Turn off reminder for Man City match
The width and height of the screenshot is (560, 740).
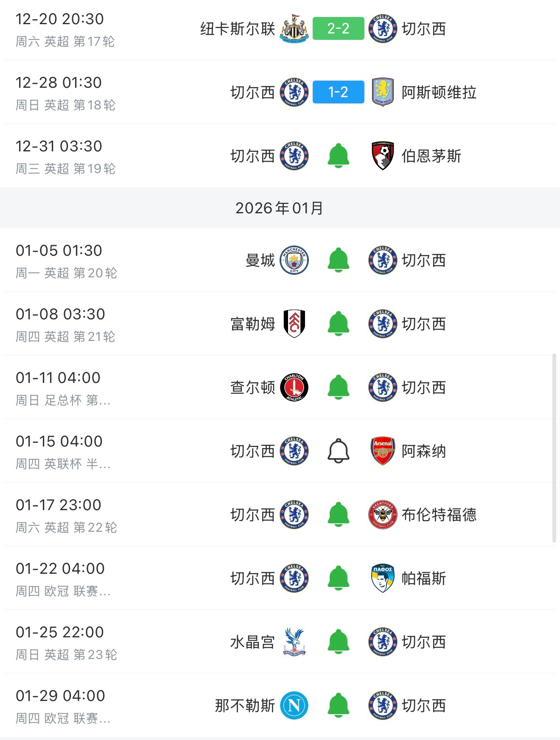click(339, 260)
